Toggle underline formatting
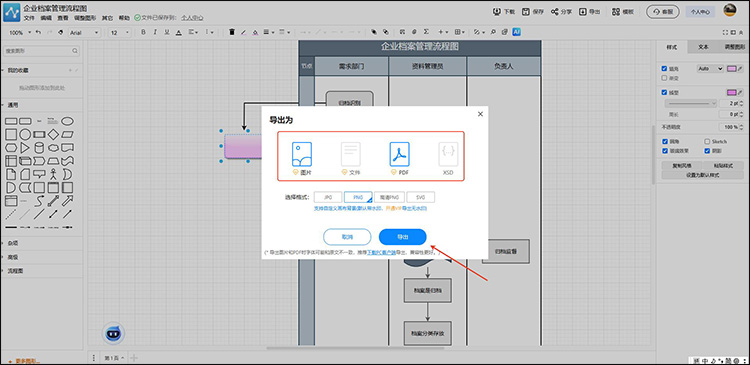750x365 pixels. [167, 33]
